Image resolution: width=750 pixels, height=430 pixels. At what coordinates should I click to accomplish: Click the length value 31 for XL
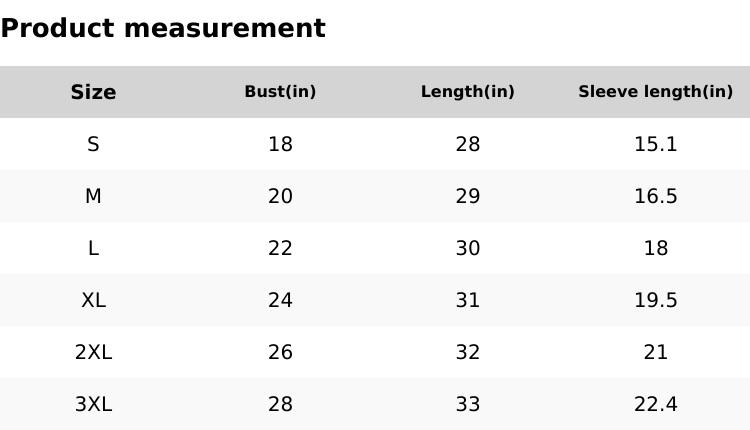[x=468, y=300]
